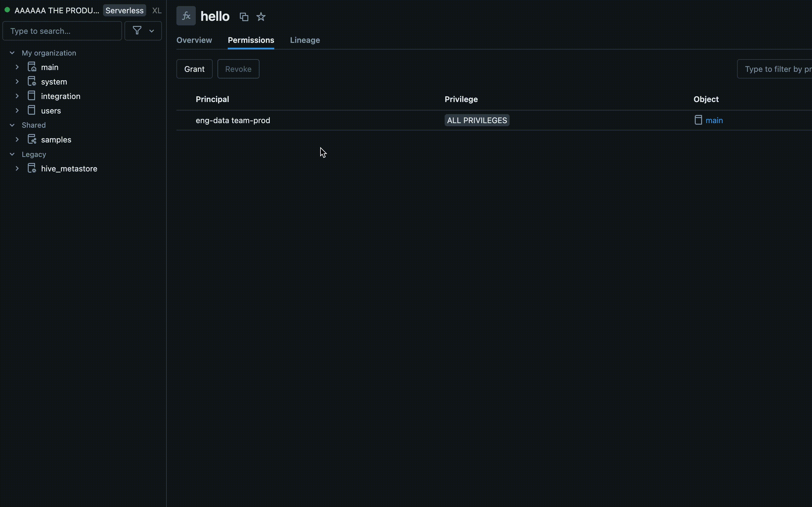The width and height of the screenshot is (812, 507).
Task: Expand the 'main' catalog tree item
Action: click(x=16, y=67)
